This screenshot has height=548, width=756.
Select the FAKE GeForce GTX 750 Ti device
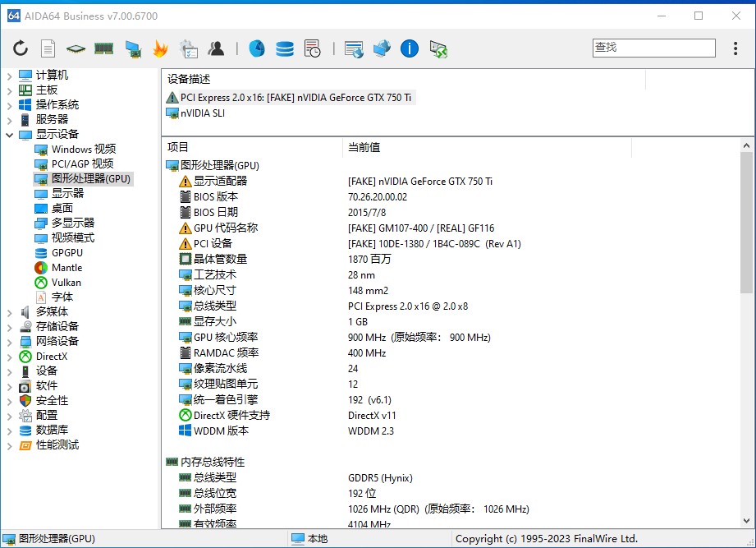pyautogui.click(x=289, y=98)
